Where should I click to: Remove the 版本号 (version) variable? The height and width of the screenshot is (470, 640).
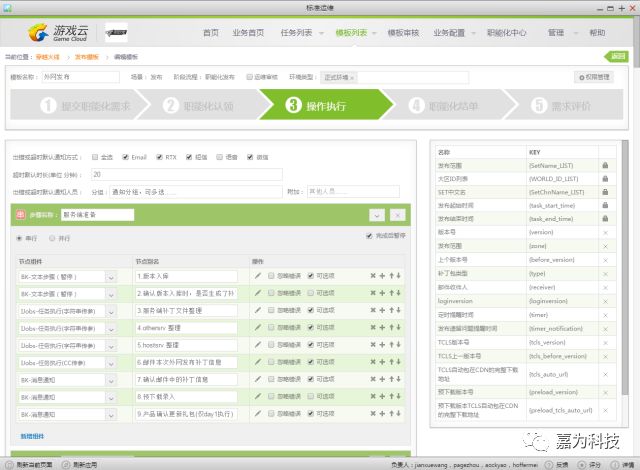click(x=605, y=232)
